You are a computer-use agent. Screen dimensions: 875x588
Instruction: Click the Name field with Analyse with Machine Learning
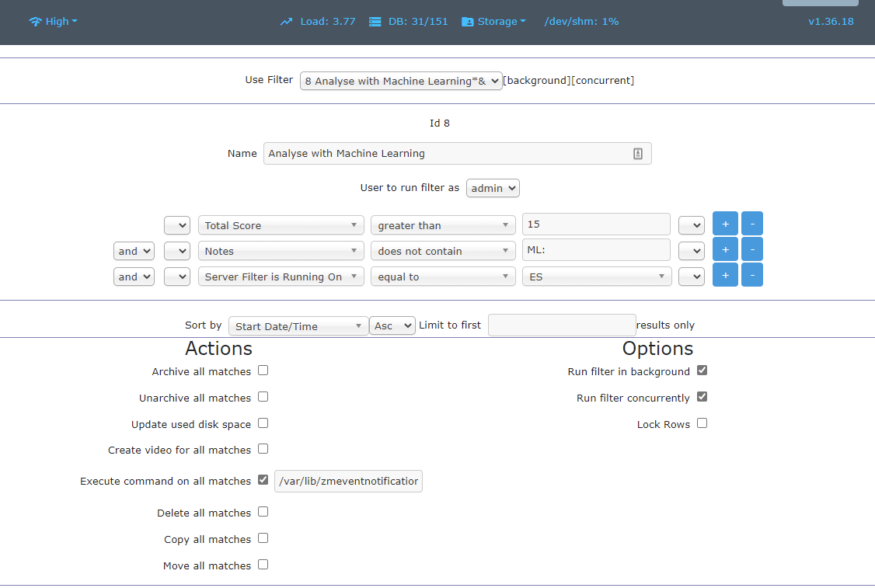pos(458,154)
